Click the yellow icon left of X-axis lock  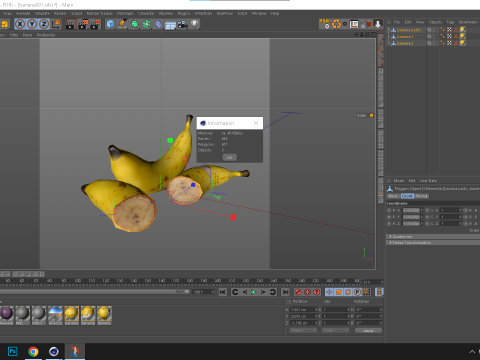pos(4,24)
